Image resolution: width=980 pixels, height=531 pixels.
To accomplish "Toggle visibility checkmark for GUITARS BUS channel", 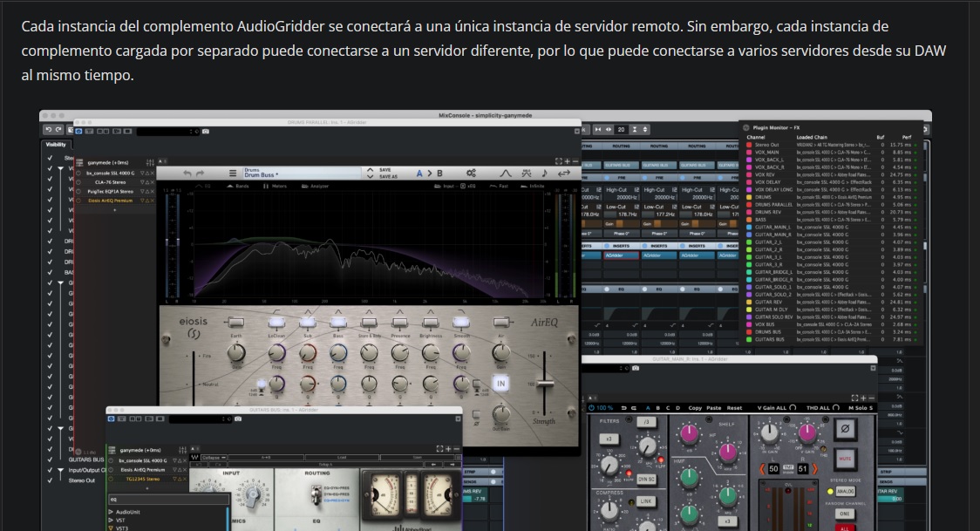I will coord(50,460).
